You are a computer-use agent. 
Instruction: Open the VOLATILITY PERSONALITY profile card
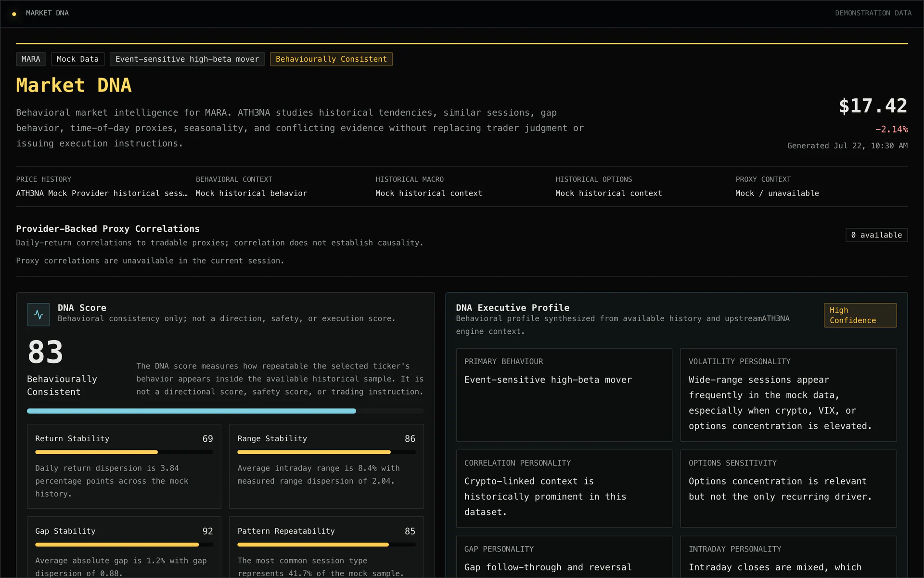click(788, 395)
